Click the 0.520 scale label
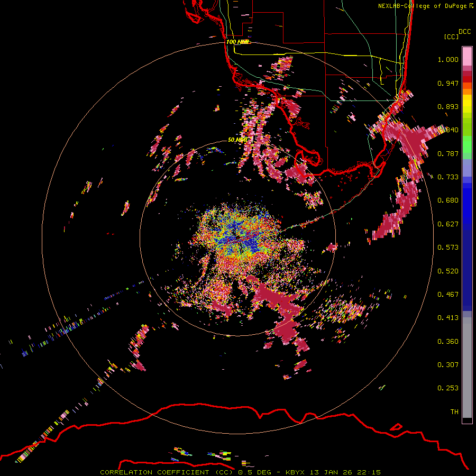 448,271
